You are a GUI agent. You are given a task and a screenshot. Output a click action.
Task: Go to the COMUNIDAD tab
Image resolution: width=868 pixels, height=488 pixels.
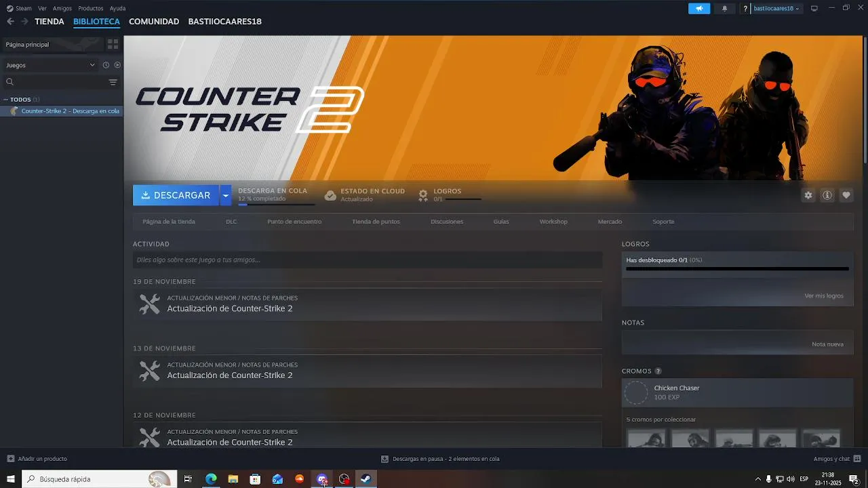154,22
